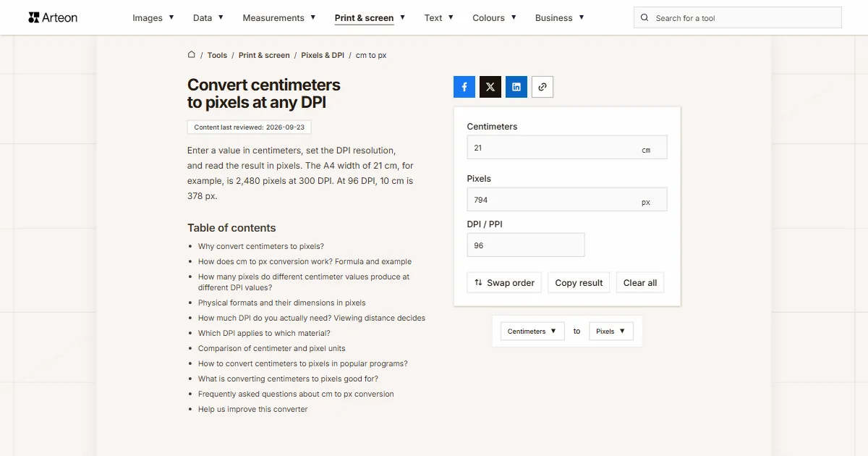Click Clear all button
The height and width of the screenshot is (456, 868).
click(640, 283)
